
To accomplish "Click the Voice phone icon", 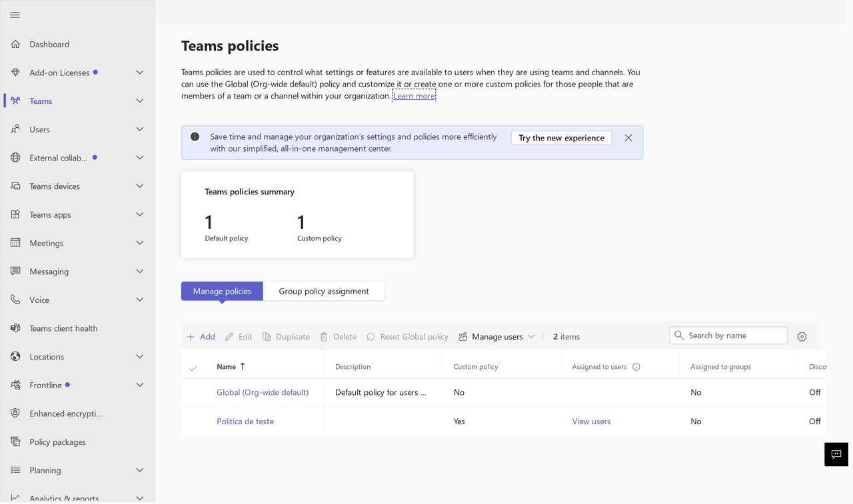I will 15,300.
